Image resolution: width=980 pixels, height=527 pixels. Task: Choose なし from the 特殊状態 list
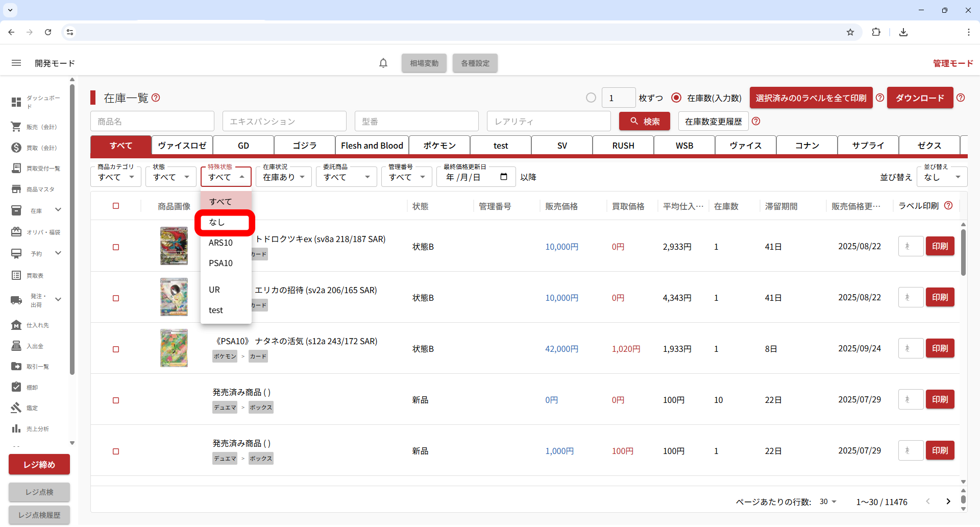225,222
